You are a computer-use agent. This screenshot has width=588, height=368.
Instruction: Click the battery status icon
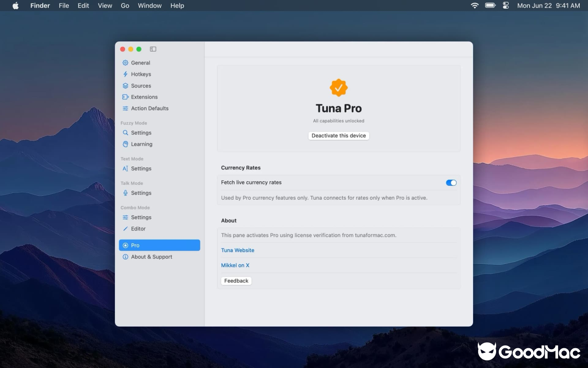tap(490, 6)
